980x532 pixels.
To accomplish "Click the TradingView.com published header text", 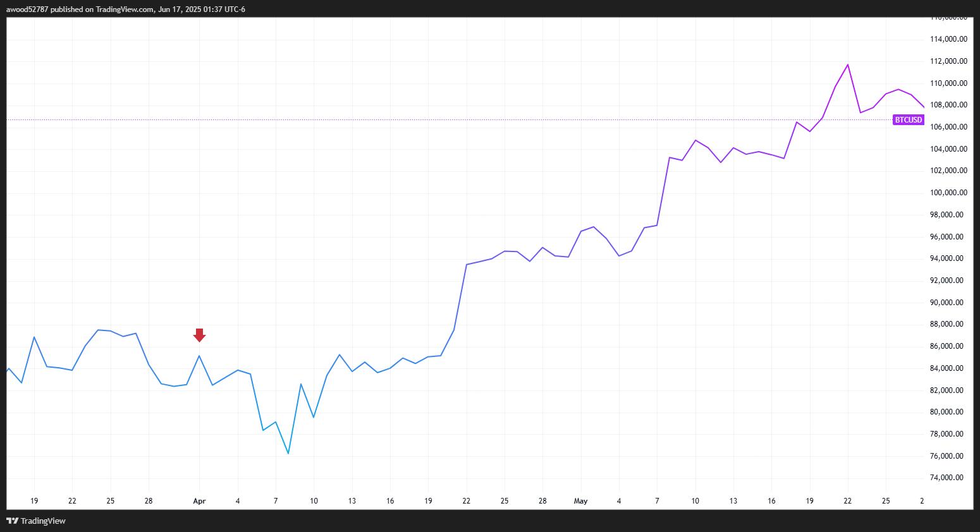I will [126, 9].
